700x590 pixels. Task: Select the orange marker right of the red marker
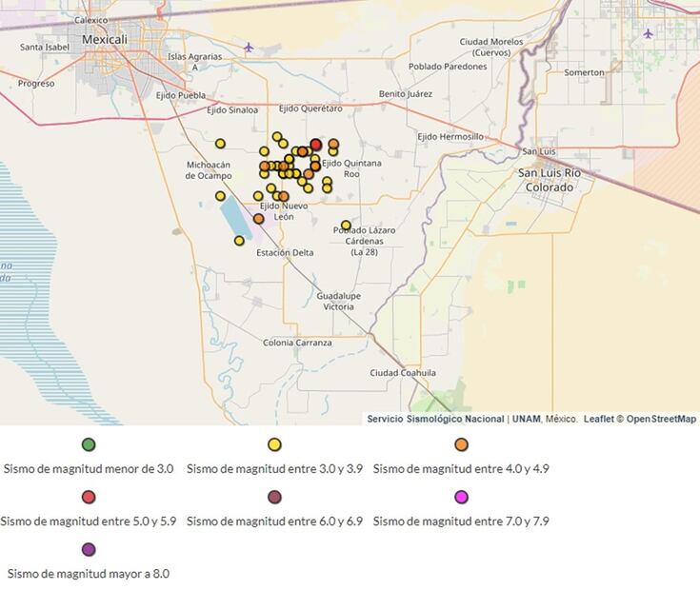(333, 144)
